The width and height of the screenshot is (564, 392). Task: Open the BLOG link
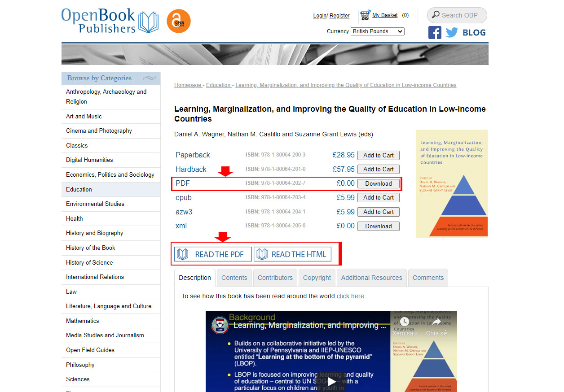[474, 32]
